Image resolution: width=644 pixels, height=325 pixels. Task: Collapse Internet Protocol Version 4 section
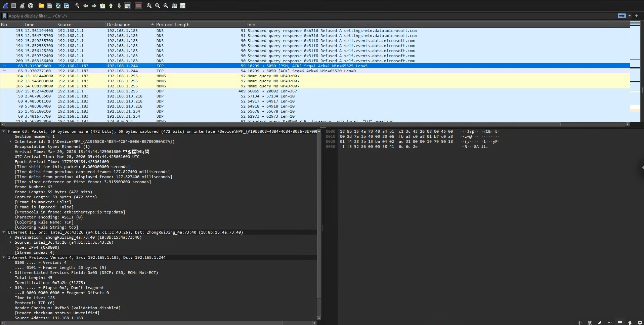point(4,257)
